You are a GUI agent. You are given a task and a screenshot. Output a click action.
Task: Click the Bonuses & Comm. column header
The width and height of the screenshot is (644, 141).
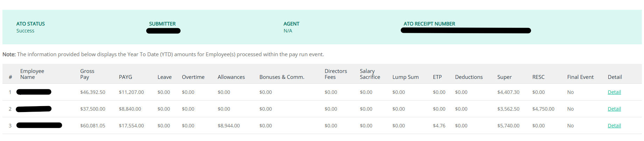tap(282, 77)
